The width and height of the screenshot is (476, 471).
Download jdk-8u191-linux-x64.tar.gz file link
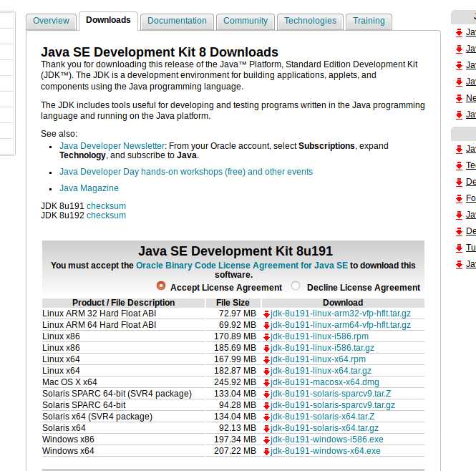pyautogui.click(x=321, y=371)
